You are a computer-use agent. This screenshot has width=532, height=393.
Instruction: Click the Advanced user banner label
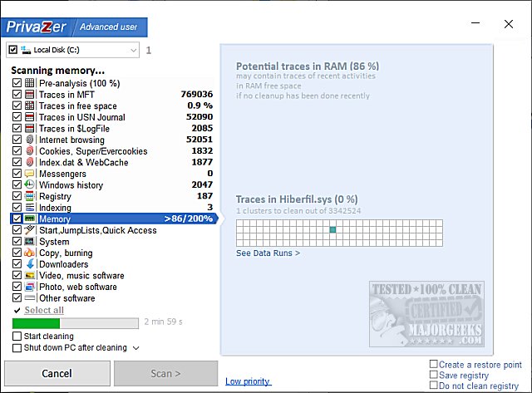(109, 27)
